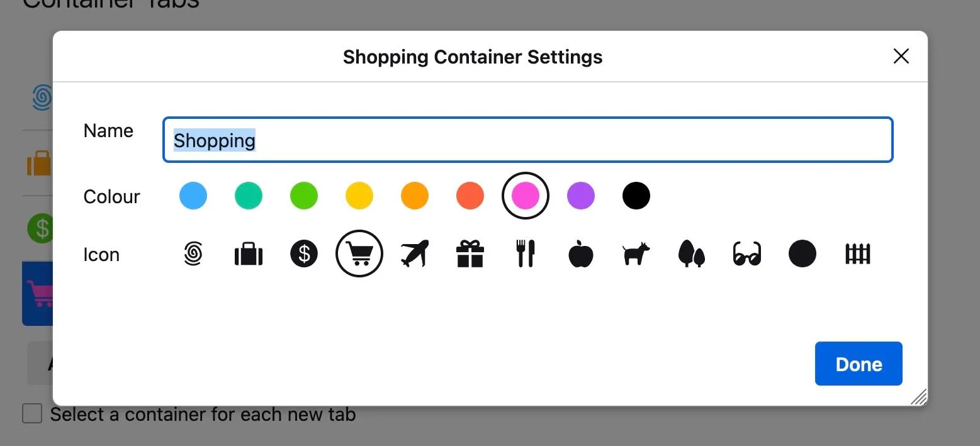Click the Done button
The image size is (980, 446).
[x=859, y=364]
